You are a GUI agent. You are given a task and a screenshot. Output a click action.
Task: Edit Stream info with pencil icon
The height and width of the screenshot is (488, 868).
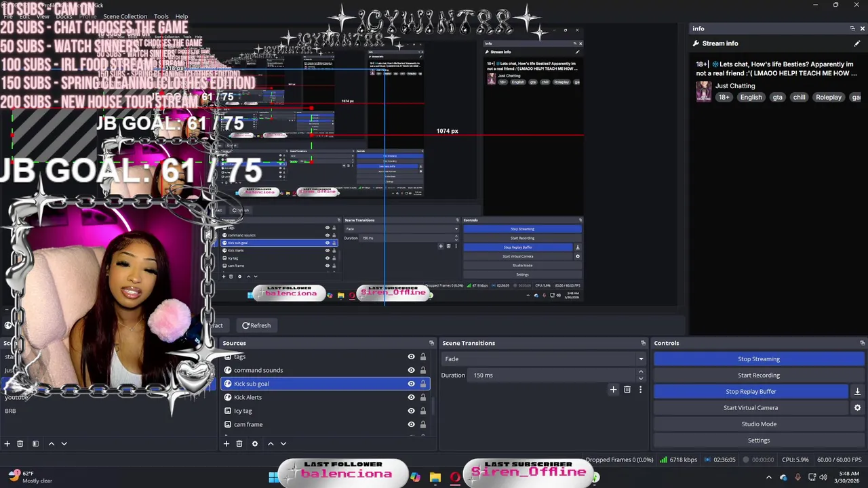[x=857, y=43]
